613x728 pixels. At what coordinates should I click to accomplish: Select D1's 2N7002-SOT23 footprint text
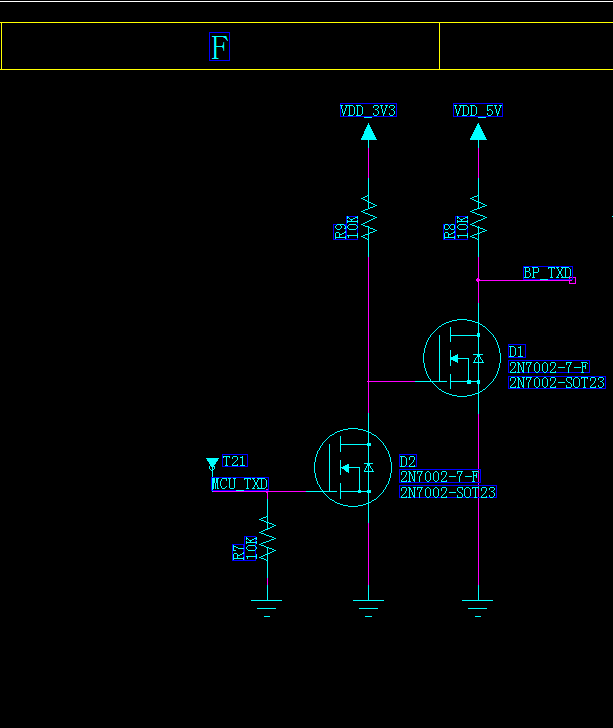[557, 383]
